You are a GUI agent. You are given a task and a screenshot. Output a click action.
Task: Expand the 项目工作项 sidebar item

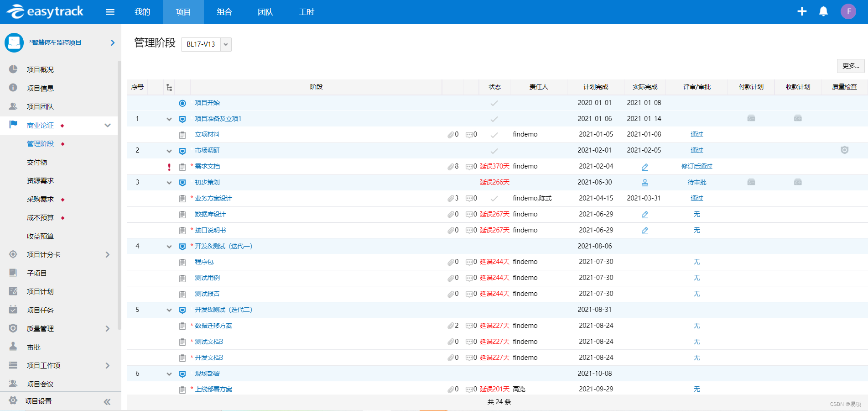point(108,365)
